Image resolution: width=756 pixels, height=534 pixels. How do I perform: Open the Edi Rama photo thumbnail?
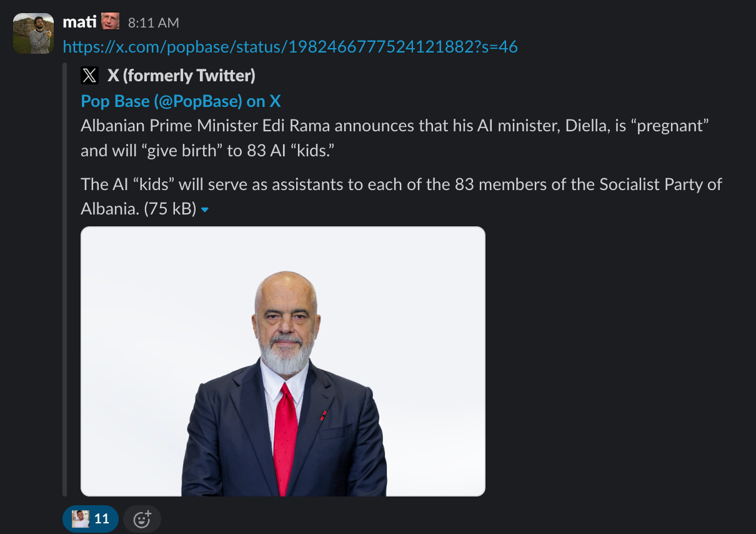click(x=282, y=361)
